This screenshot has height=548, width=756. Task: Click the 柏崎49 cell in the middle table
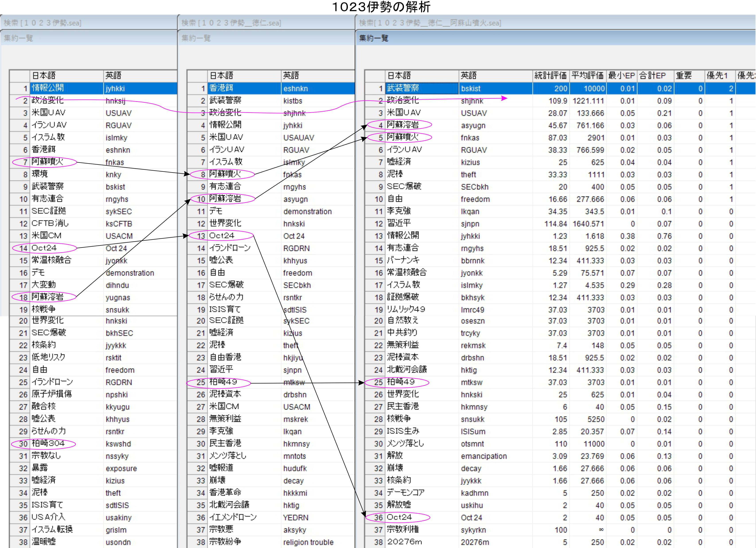[x=223, y=382]
